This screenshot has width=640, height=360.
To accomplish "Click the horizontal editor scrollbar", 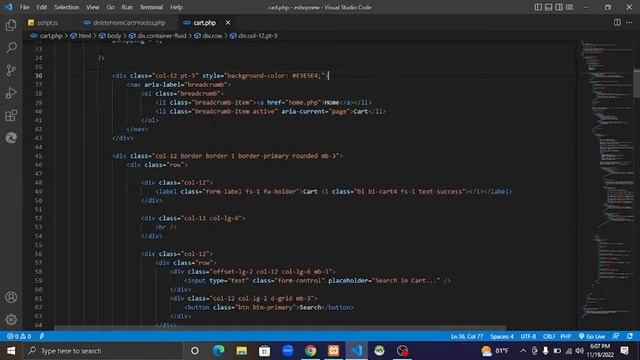I will pos(280,328).
